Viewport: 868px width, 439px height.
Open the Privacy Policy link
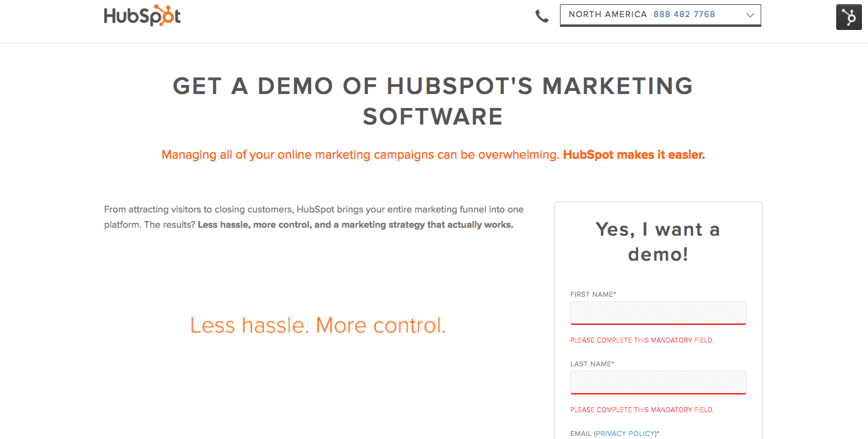coord(626,434)
